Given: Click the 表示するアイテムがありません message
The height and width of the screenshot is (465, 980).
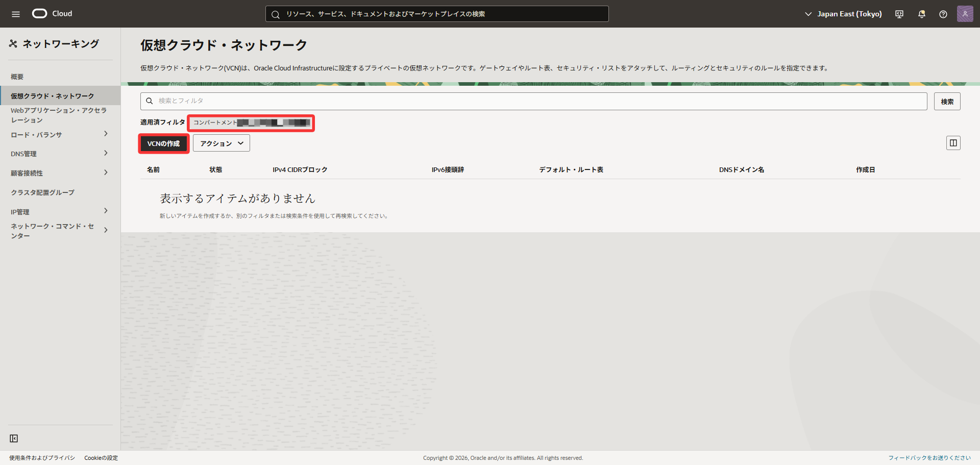Looking at the screenshot, I should pyautogui.click(x=238, y=198).
